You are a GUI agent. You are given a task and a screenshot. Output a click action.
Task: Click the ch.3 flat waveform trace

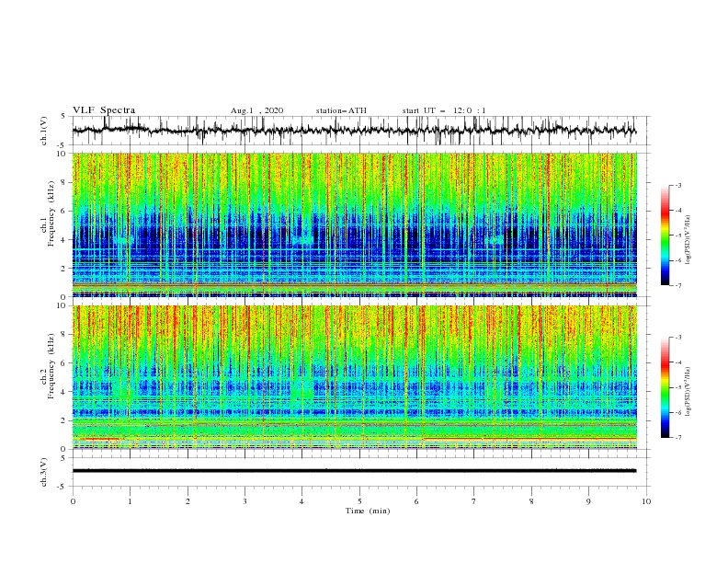coord(354,471)
